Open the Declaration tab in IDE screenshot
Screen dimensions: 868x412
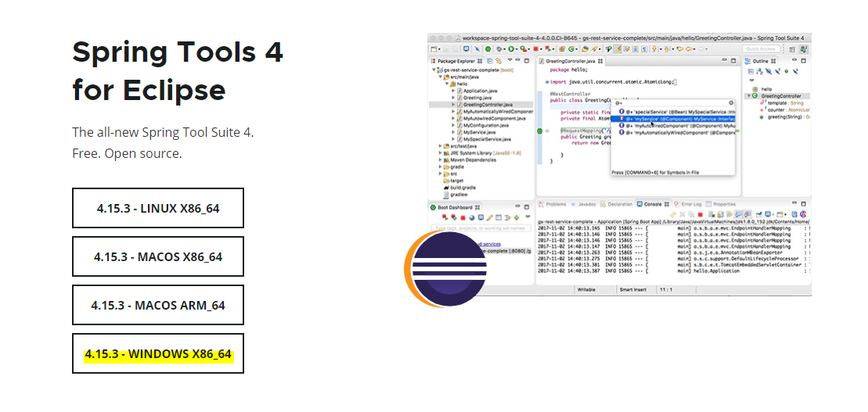point(616,204)
